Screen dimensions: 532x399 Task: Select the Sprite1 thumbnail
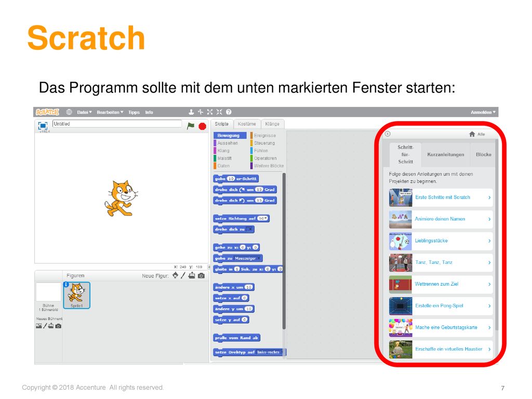point(77,295)
